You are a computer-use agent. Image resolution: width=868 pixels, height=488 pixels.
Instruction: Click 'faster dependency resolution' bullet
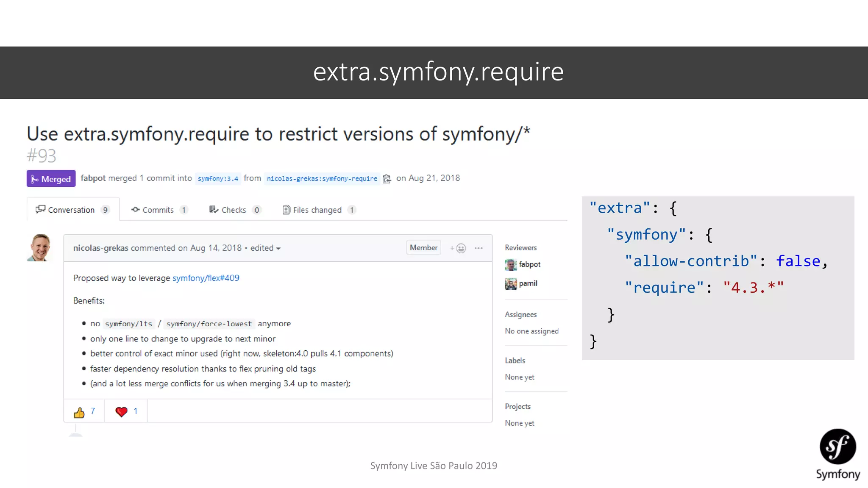[203, 369]
